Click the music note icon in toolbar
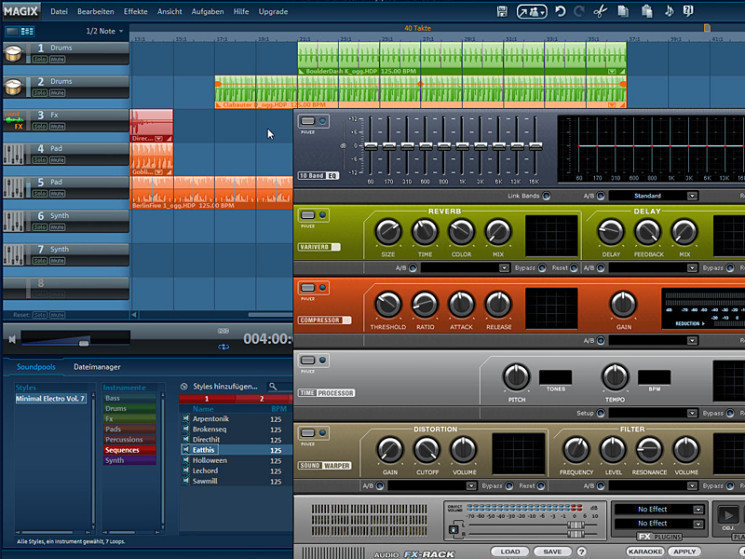 669,10
